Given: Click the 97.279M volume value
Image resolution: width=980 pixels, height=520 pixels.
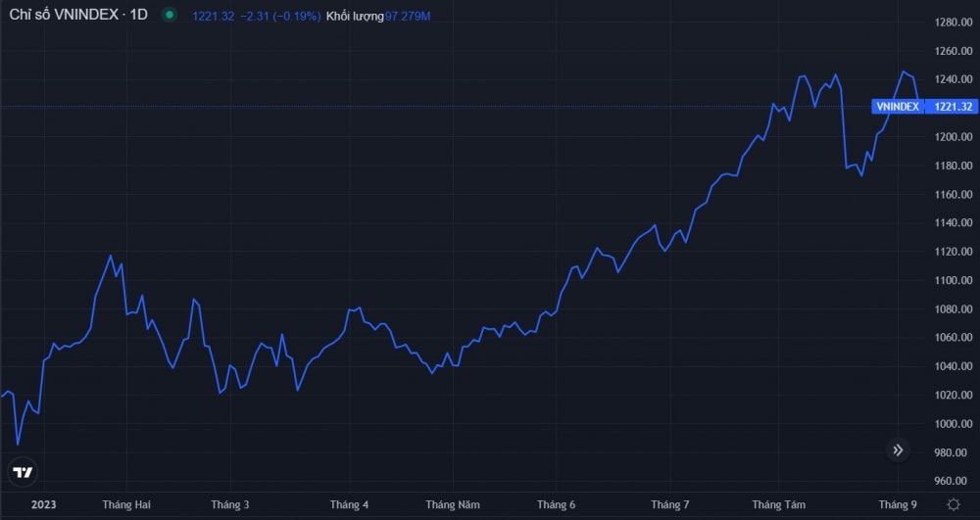Looking at the screenshot, I should tap(408, 17).
